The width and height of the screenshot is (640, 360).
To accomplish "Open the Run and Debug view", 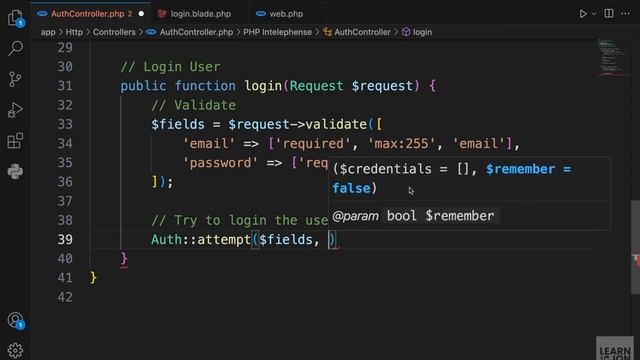I will pyautogui.click(x=16, y=110).
